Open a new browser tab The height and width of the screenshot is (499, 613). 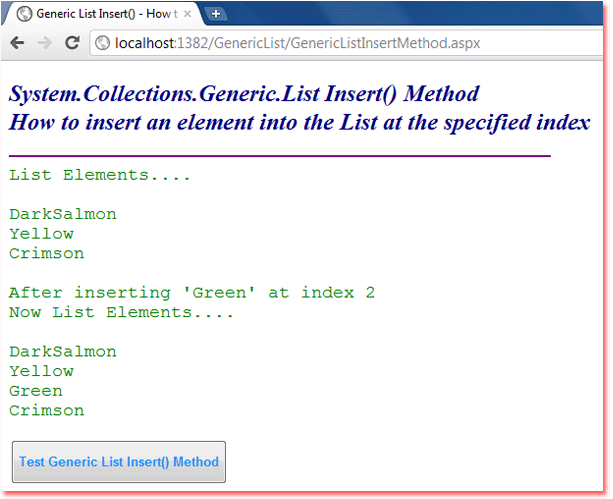tap(216, 14)
